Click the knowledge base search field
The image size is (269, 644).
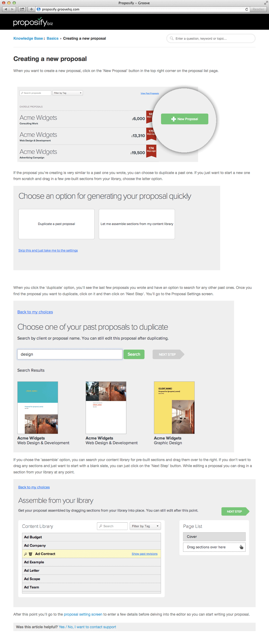(211, 38)
